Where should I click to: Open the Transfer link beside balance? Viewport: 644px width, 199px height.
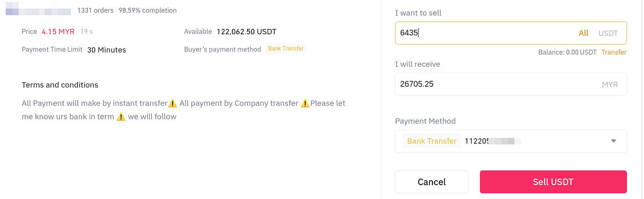(x=614, y=52)
